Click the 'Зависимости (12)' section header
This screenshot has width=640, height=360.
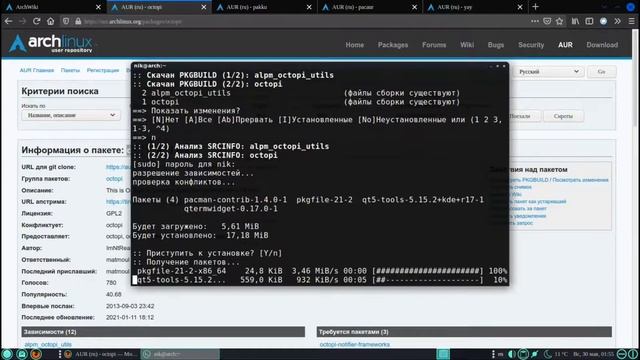(x=163, y=332)
